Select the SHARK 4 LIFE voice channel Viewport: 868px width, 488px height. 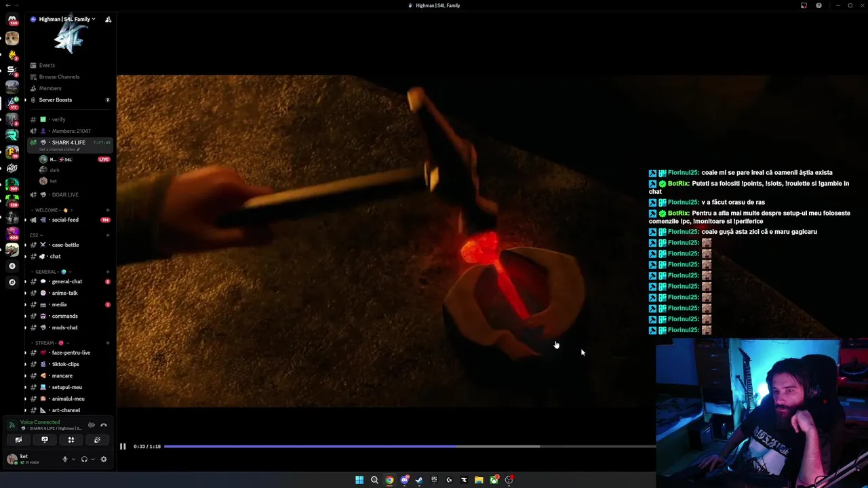coord(68,142)
